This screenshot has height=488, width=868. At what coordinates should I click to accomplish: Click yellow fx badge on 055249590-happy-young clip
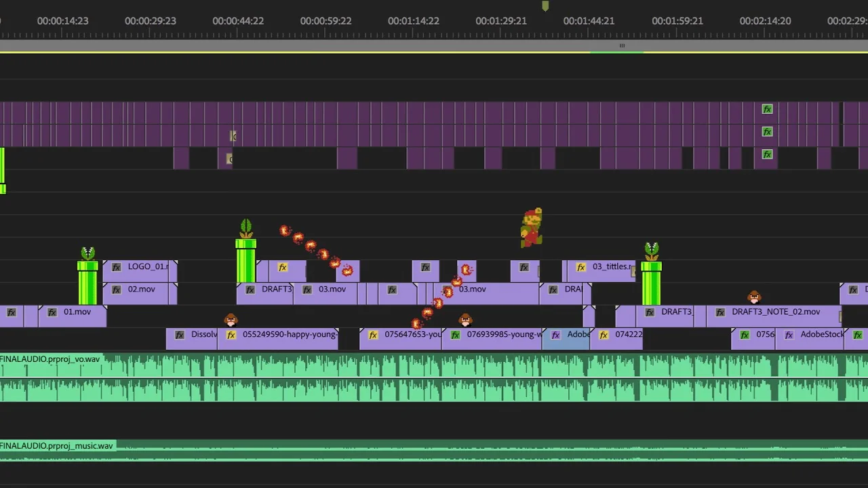pyautogui.click(x=231, y=335)
